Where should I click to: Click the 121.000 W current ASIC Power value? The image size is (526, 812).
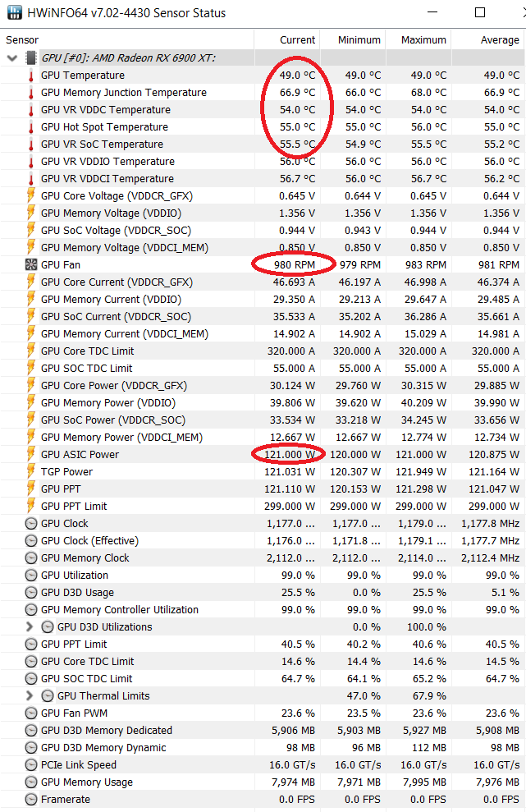[x=290, y=454]
